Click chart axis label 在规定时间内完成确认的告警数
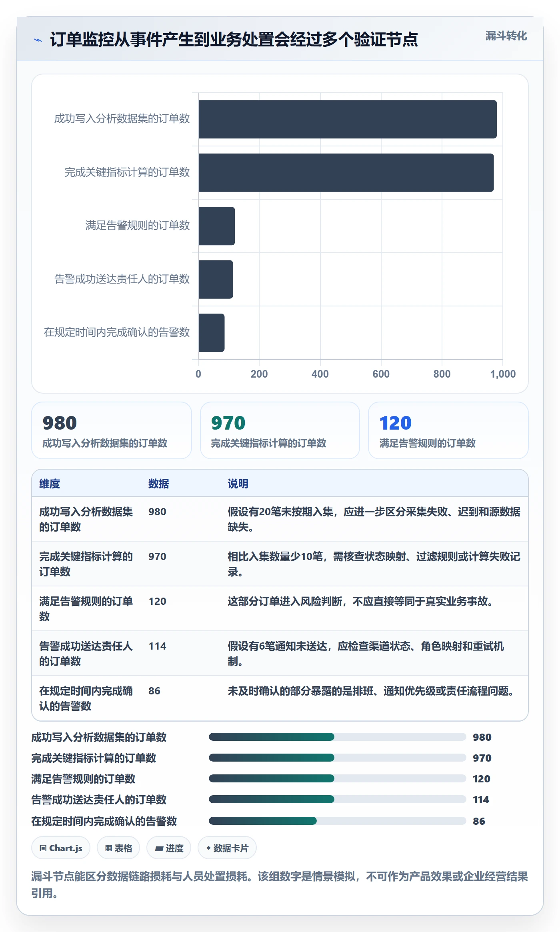 (x=117, y=332)
